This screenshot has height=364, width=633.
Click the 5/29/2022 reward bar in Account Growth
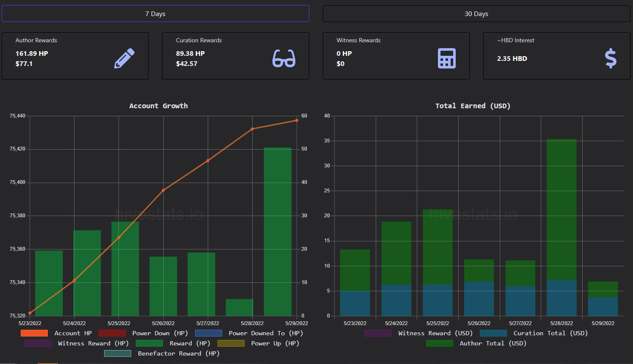[278, 232]
